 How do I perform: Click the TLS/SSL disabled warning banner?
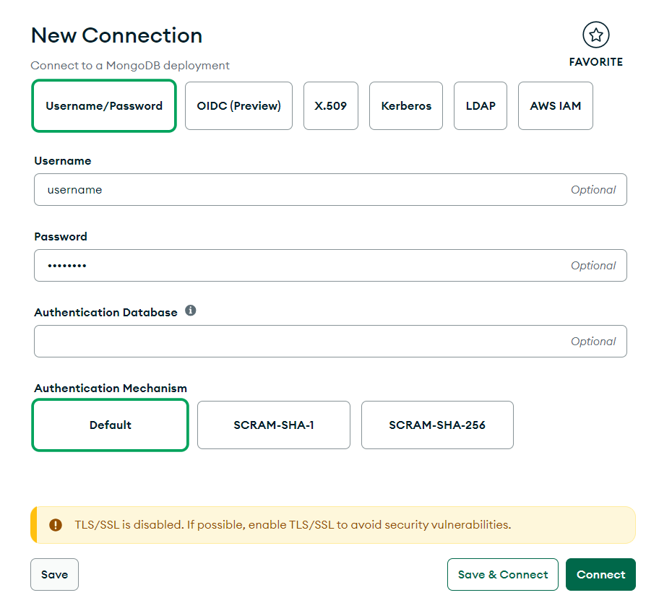pos(332,525)
